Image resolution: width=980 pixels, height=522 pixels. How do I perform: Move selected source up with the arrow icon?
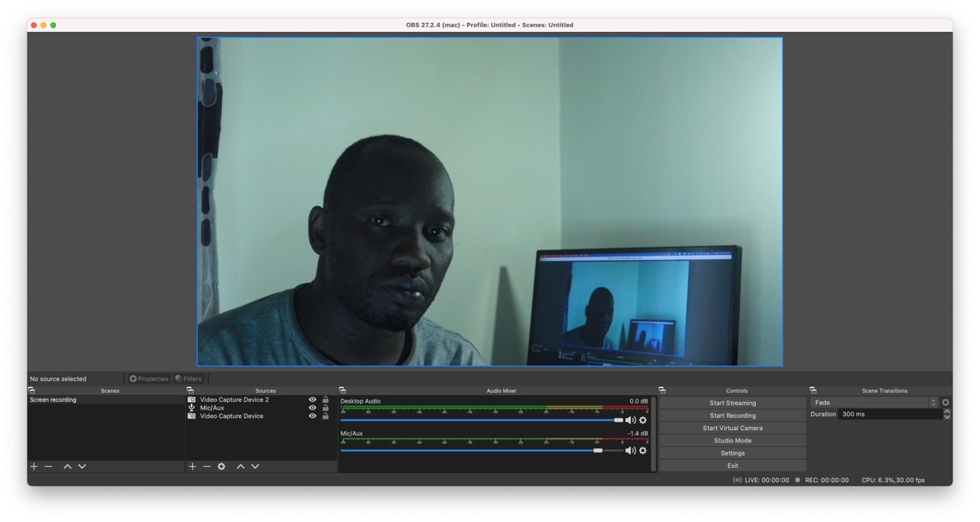point(240,466)
